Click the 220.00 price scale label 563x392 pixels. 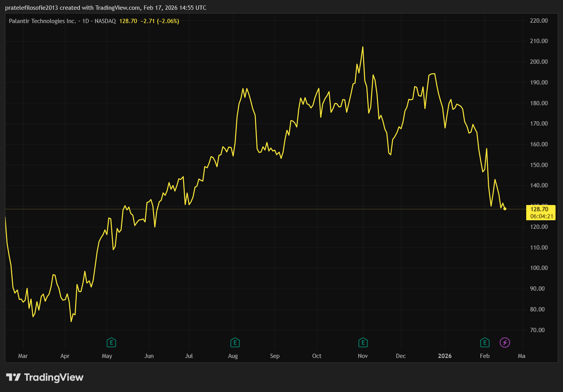(539, 21)
